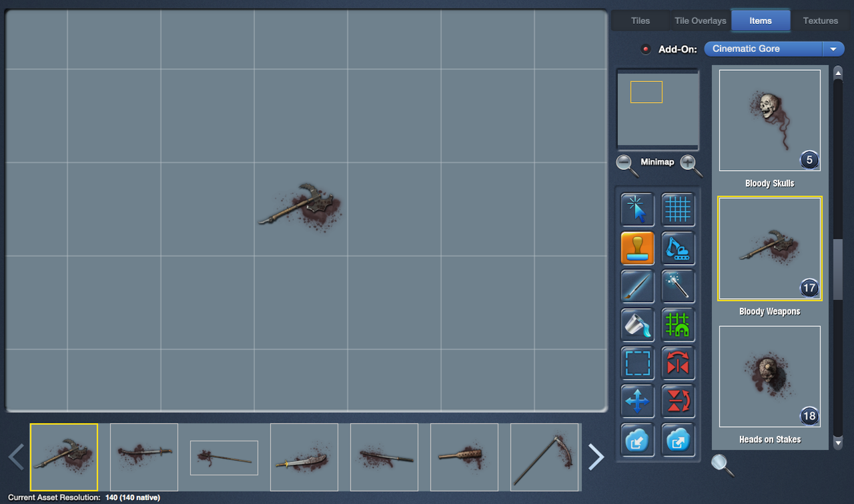This screenshot has width=854, height=504.
Task: Click the Minimap label
Action: [657, 162]
